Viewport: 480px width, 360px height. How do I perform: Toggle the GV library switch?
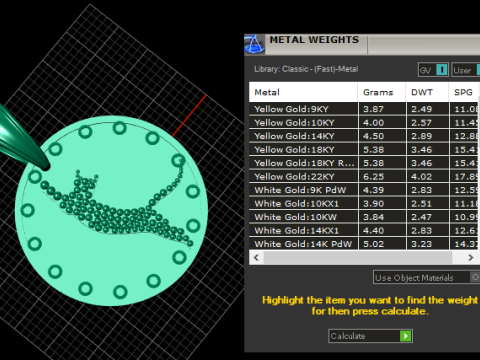pos(442,70)
